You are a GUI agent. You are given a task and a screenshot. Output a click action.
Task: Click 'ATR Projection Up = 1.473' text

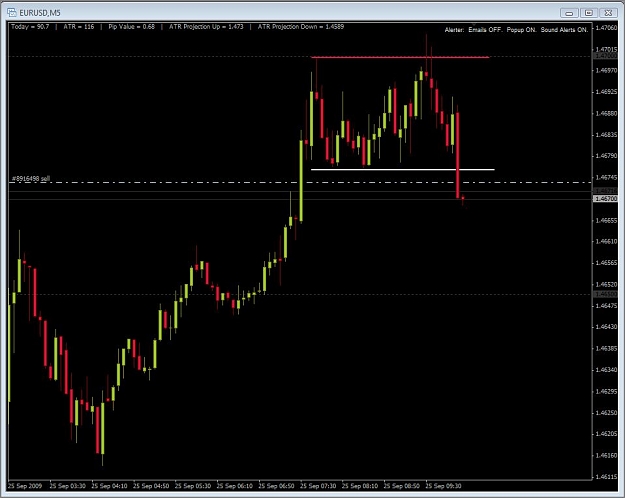pyautogui.click(x=206, y=27)
